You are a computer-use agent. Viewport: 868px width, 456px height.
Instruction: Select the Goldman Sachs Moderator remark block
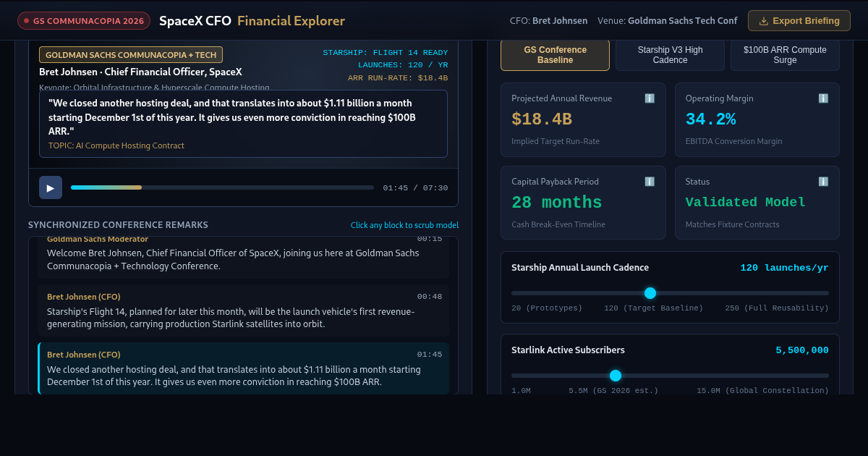pyautogui.click(x=244, y=257)
